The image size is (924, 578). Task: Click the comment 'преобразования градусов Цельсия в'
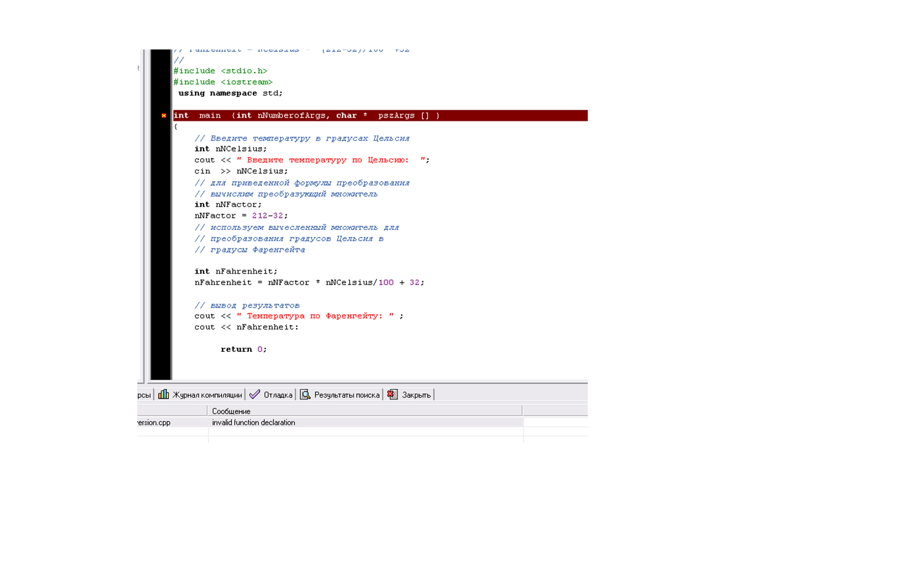coord(289,239)
